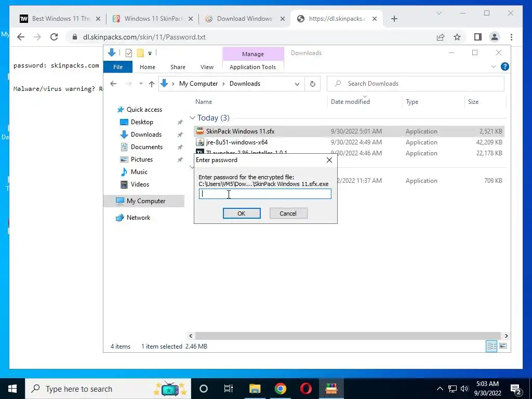
Task: Sort by Type column header
Action: [412, 102]
